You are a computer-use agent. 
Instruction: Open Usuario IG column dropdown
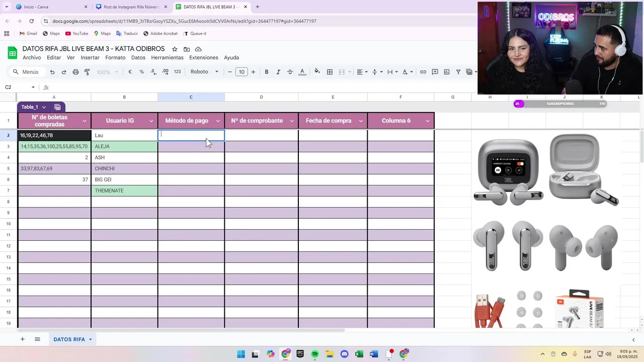click(x=151, y=121)
